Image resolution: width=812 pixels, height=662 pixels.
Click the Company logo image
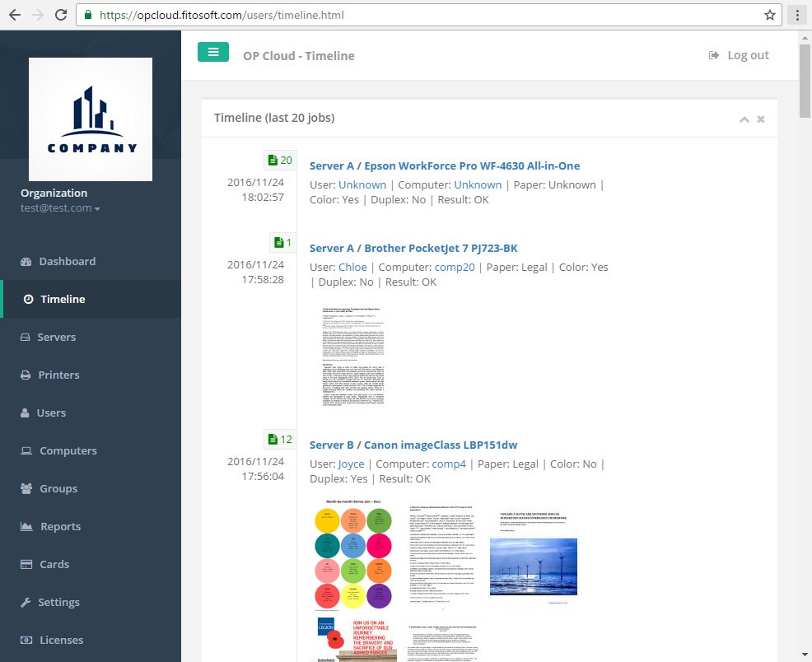pyautogui.click(x=91, y=119)
